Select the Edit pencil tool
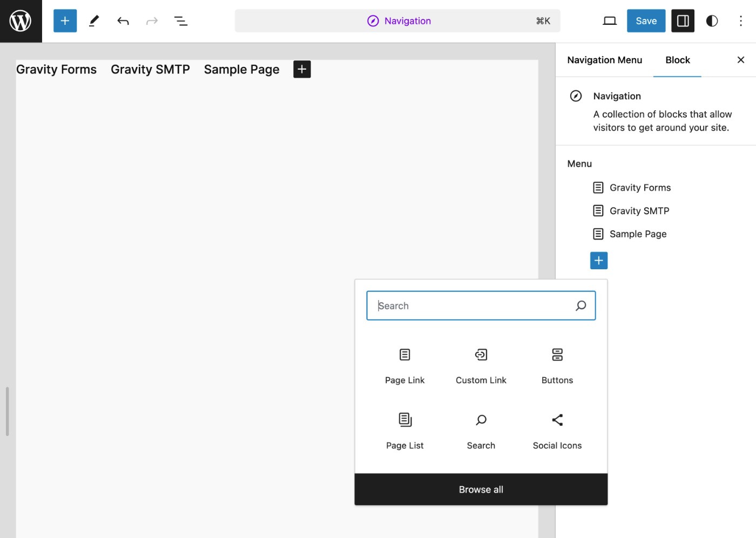The image size is (756, 538). [x=94, y=21]
